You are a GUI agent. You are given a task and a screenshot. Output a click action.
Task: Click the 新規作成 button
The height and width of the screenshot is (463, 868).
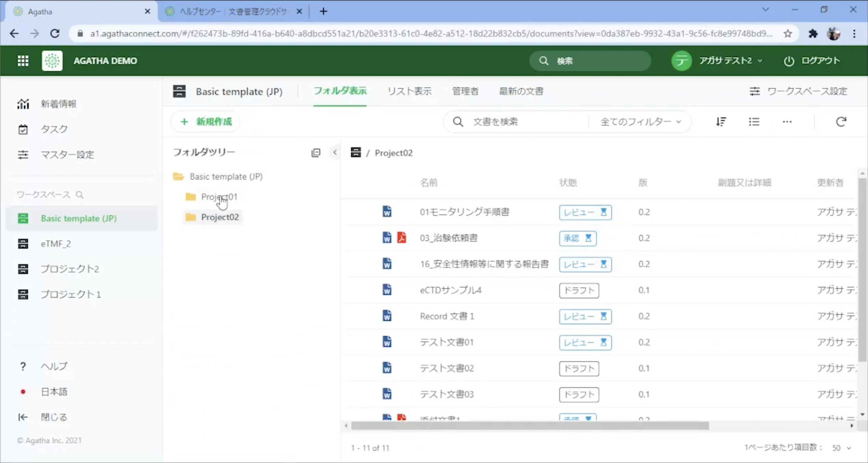206,122
